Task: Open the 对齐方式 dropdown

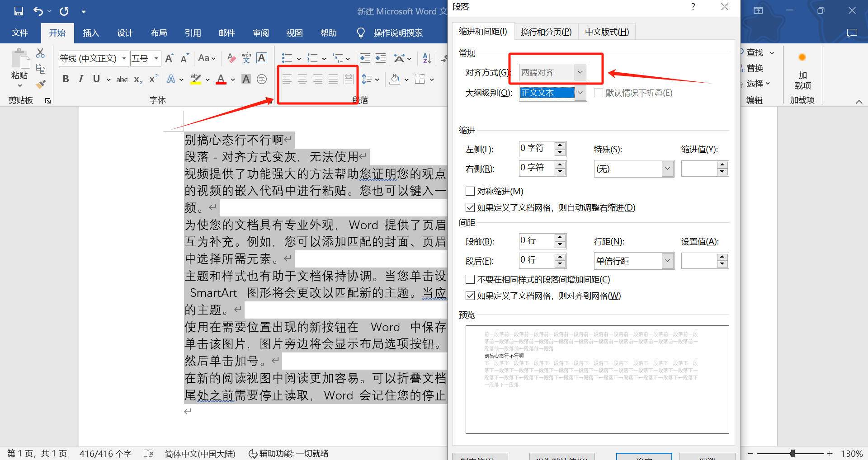Action: click(x=580, y=72)
